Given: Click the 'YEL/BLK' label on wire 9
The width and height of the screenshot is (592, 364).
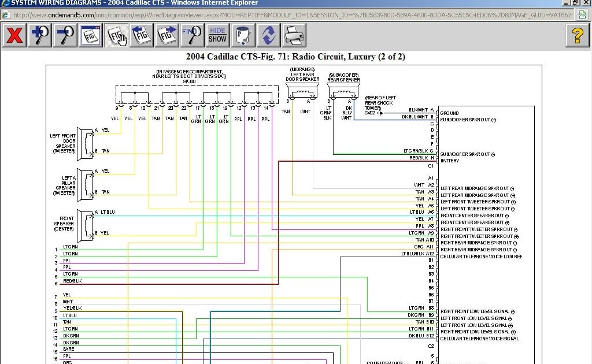Looking at the screenshot, I should tap(72, 308).
